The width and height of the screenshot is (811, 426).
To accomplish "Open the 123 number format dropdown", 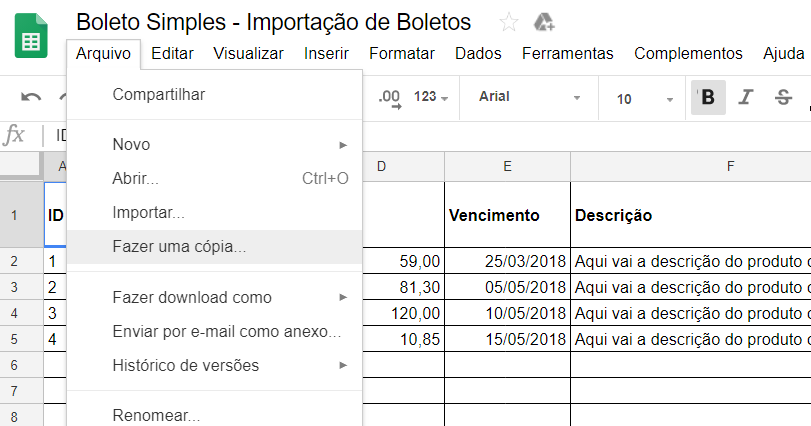I will point(430,97).
